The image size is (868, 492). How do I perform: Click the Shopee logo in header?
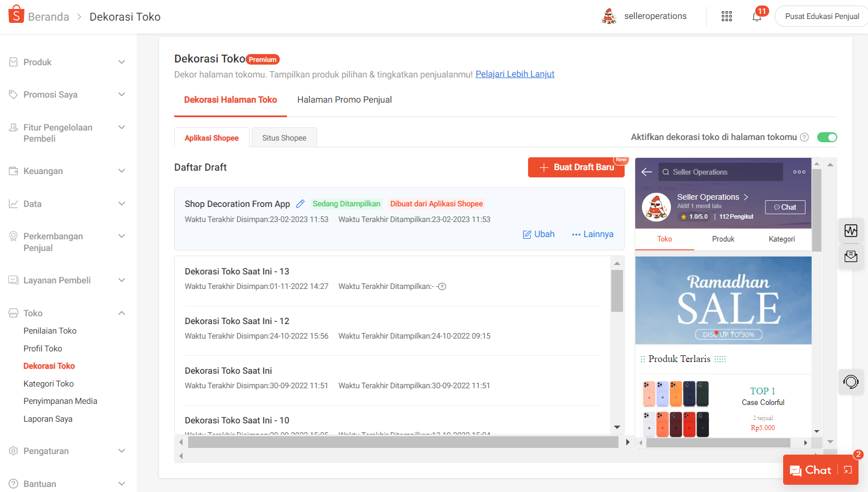[16, 15]
